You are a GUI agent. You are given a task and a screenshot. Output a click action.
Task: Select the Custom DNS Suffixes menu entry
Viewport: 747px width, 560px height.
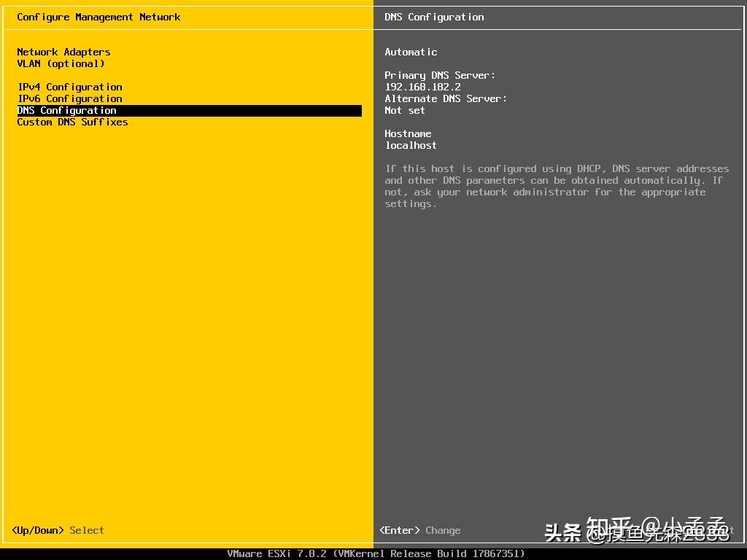[72, 122]
